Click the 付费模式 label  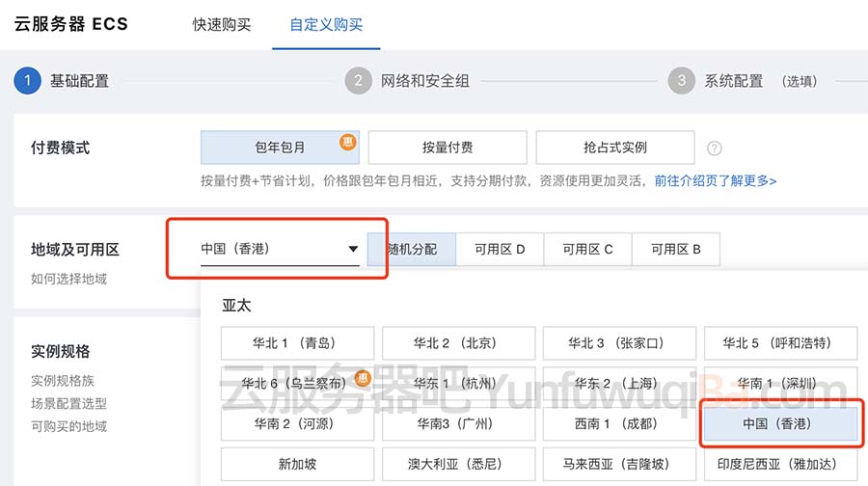click(61, 148)
